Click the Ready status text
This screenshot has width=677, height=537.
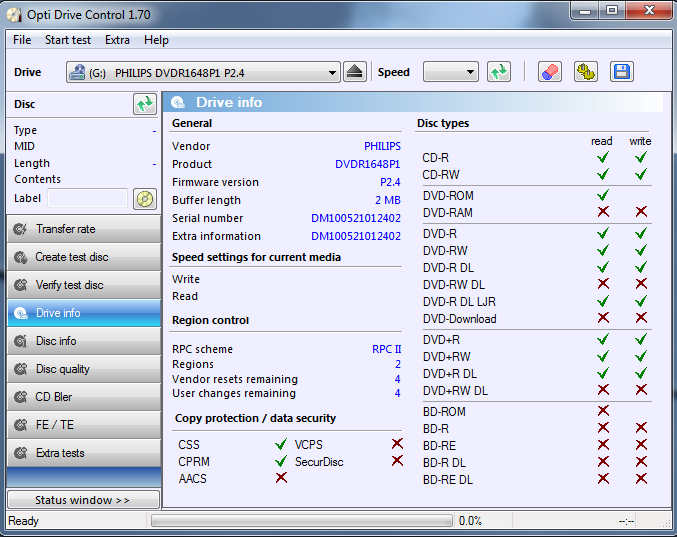23,521
